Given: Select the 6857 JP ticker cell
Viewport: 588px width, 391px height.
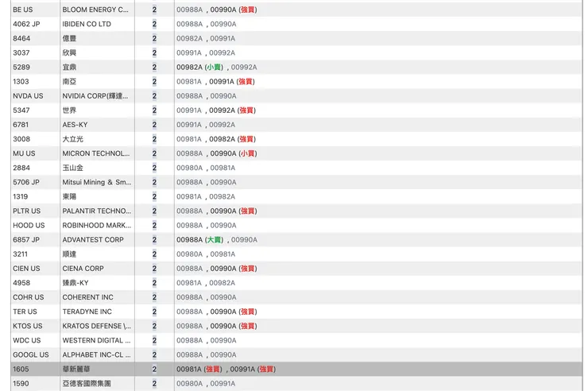Looking at the screenshot, I should click(x=26, y=239).
